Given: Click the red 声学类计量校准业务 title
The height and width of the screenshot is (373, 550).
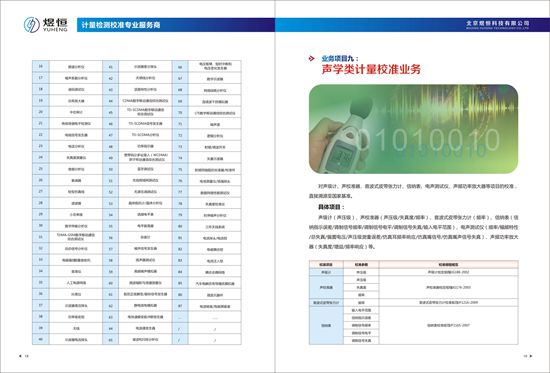Looking at the screenshot, I should pos(371,69).
